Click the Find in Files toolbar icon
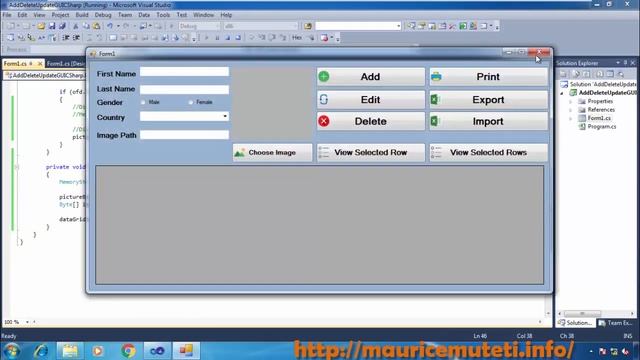 pyautogui.click(x=308, y=26)
